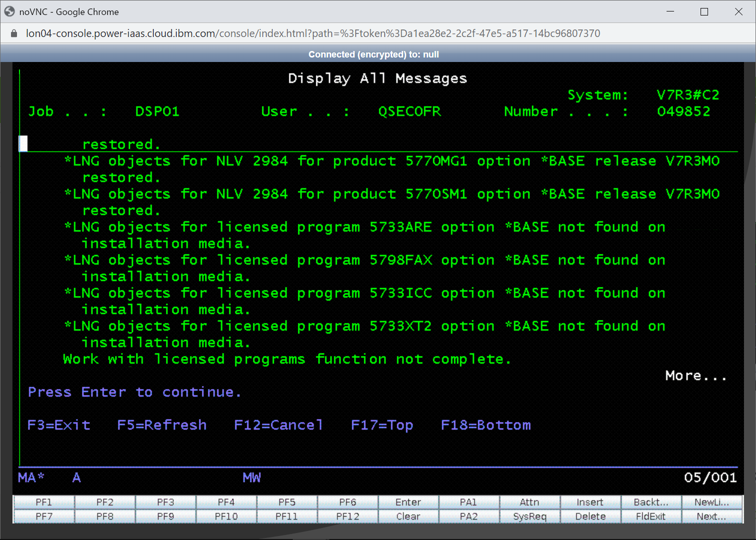The height and width of the screenshot is (540, 756).
Task: Click the F5=Refresh function key label
Action: [162, 425]
